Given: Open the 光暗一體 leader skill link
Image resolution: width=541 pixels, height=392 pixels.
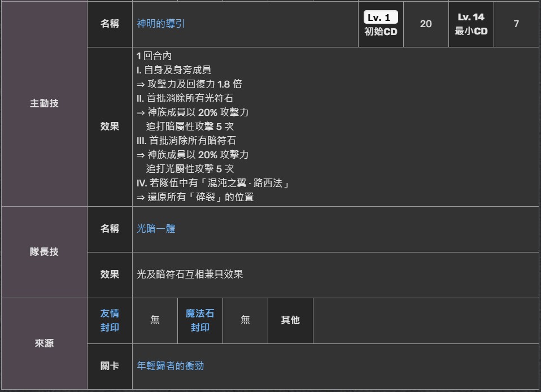Looking at the screenshot, I should pos(156,229).
